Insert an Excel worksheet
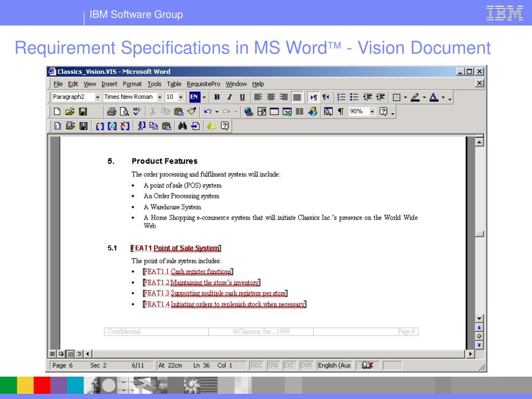The width and height of the screenshot is (532, 399). click(287, 112)
